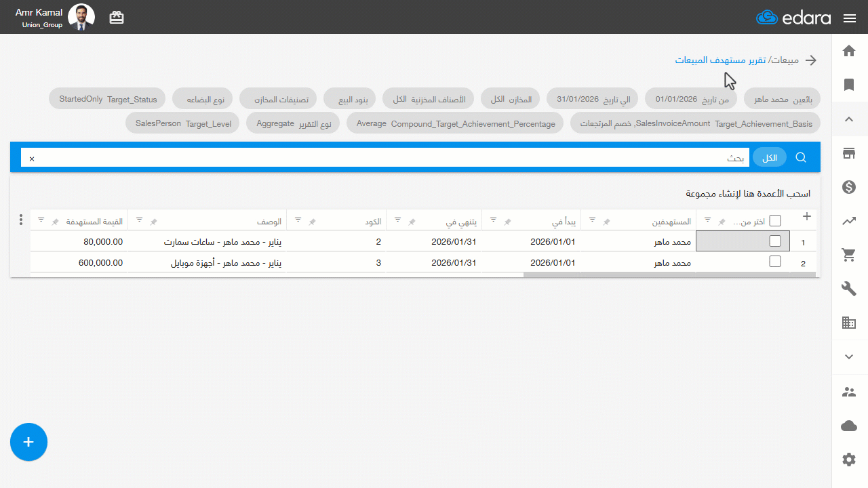Open the shopping cart purchasing icon
Screen dimensions: 868x488
click(x=848, y=255)
